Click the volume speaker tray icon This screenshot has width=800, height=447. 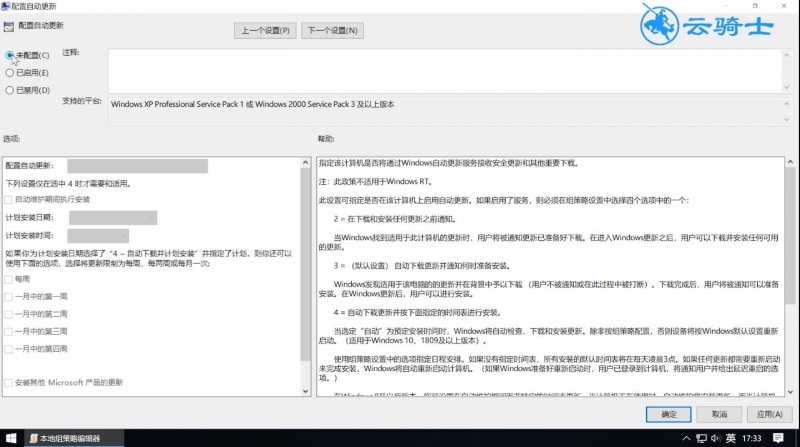pos(716,438)
